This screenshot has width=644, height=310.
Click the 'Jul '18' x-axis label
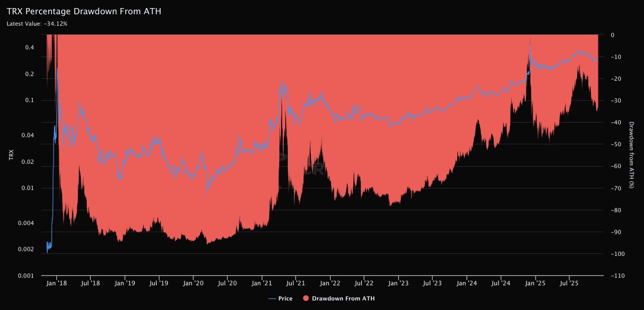91,282
